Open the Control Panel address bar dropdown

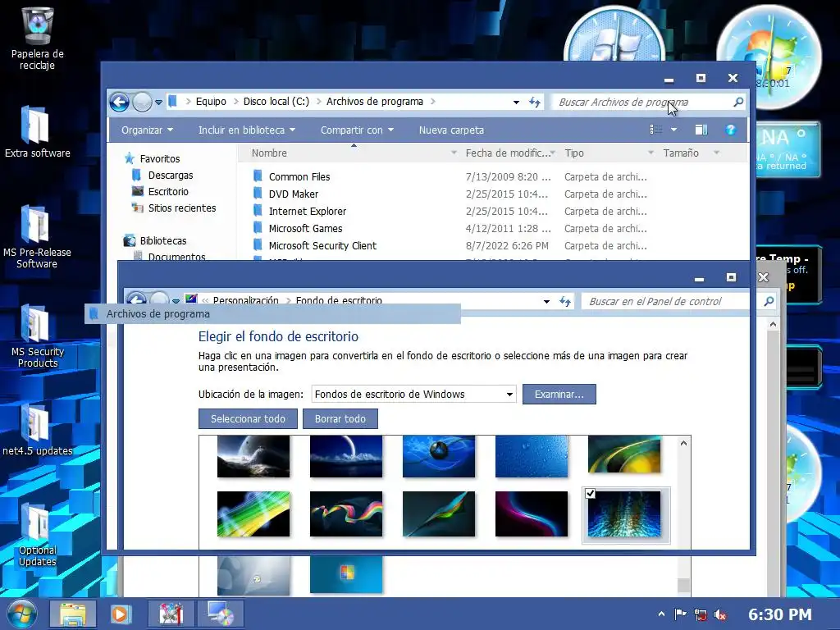click(546, 302)
